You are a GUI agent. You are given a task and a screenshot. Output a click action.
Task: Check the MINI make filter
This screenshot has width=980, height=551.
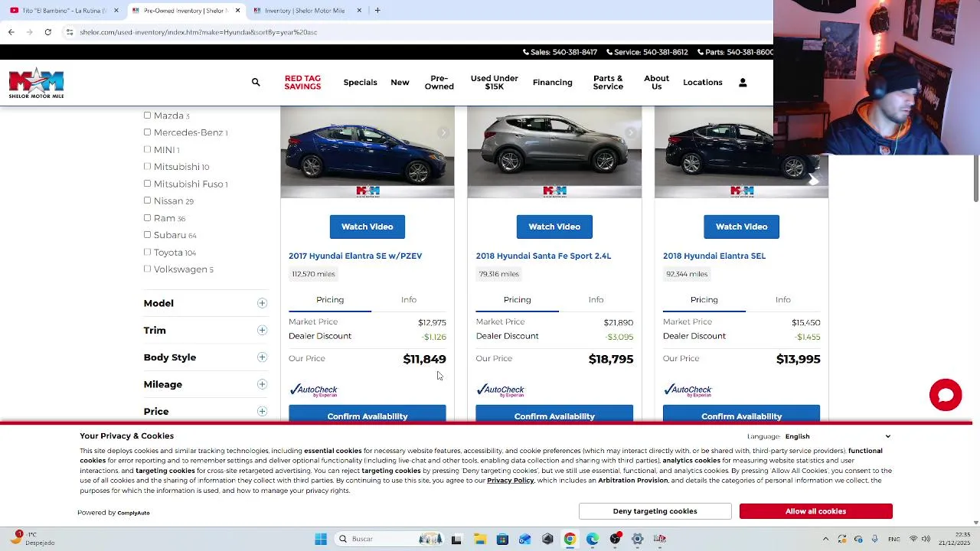(147, 149)
